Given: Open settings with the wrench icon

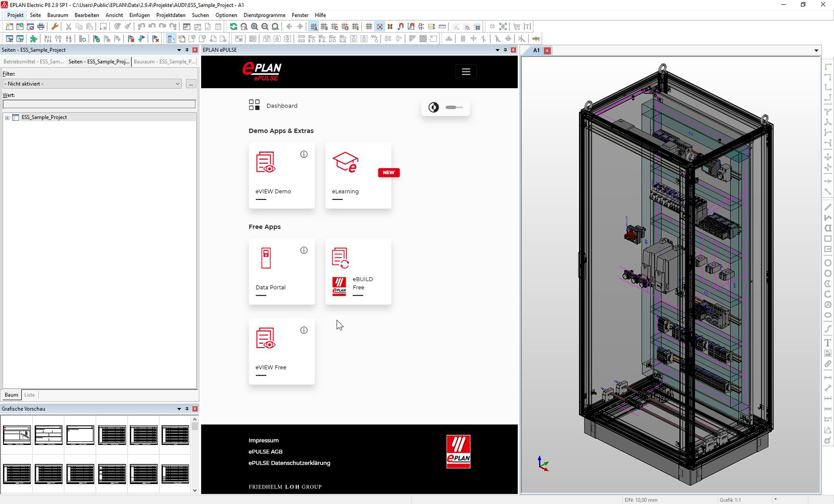Looking at the screenshot, I should pyautogui.click(x=55, y=27).
